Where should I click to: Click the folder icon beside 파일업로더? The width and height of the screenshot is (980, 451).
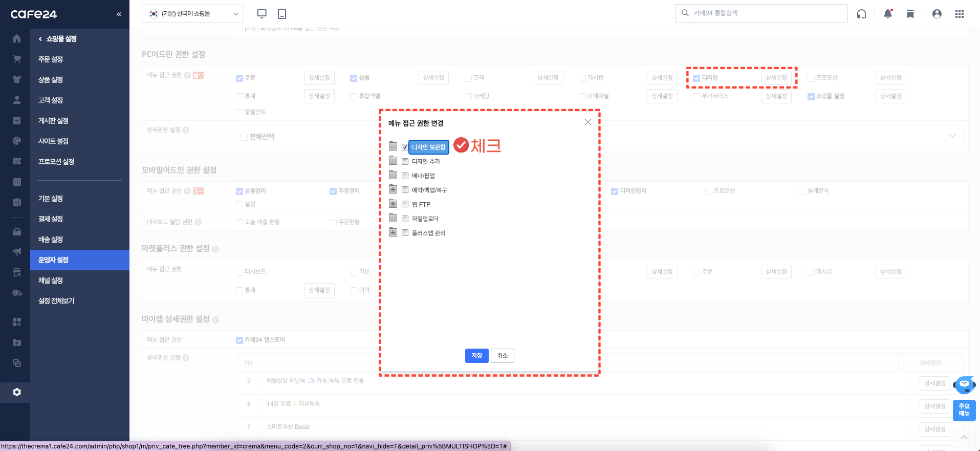click(393, 218)
